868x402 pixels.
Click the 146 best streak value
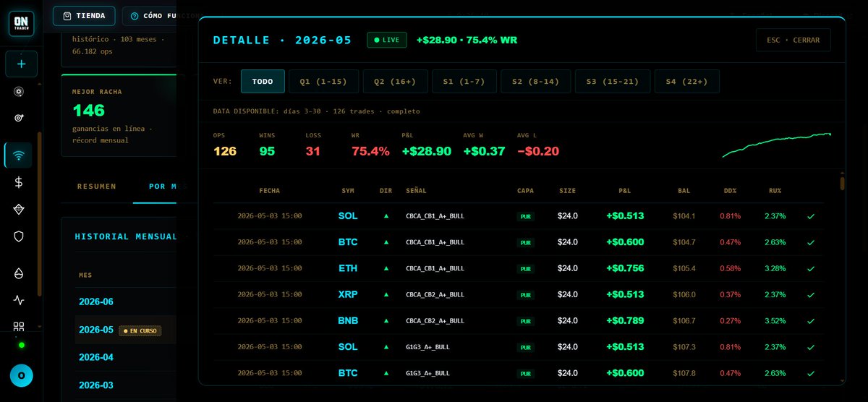coord(89,111)
